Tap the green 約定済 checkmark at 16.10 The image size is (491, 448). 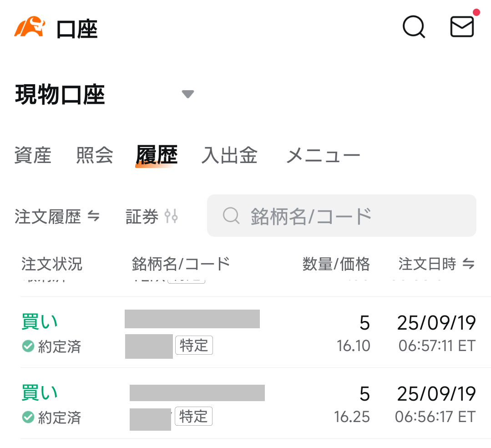(x=28, y=346)
